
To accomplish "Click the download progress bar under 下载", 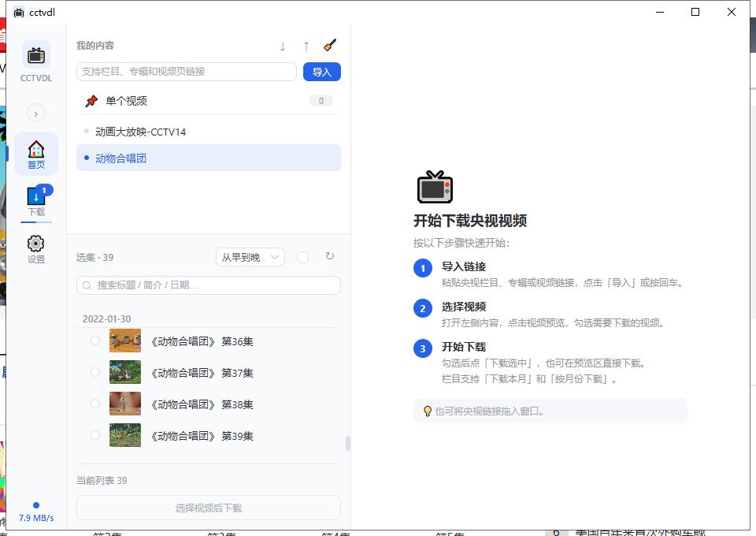I will tap(36, 222).
